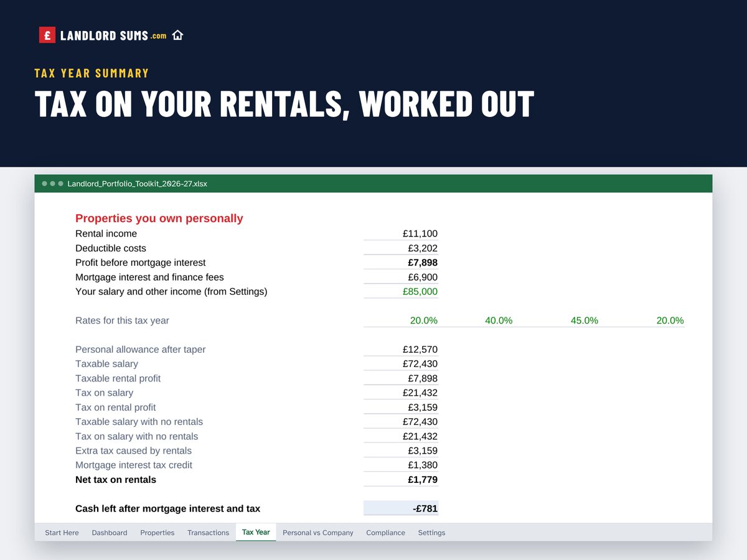Select the £6,900 mortgage interest cell
This screenshot has width=747, height=560.
click(x=401, y=278)
